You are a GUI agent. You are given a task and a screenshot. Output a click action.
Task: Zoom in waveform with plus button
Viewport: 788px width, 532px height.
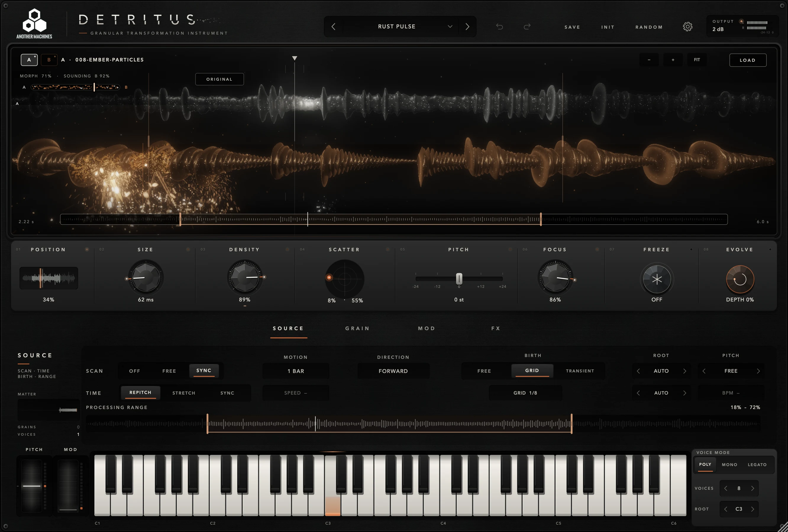(673, 60)
